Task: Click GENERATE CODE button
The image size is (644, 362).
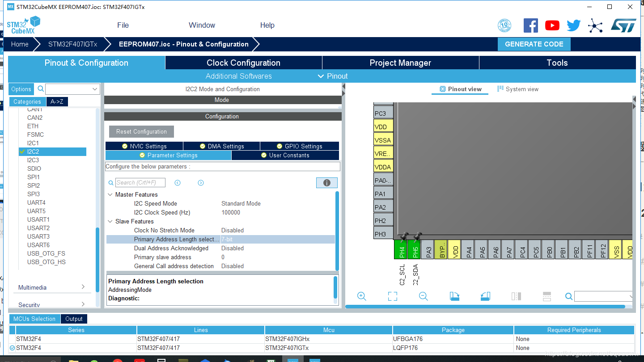Action: [x=534, y=44]
